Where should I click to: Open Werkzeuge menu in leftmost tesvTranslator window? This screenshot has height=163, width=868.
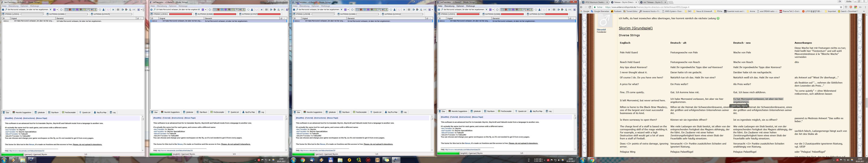point(34,6)
